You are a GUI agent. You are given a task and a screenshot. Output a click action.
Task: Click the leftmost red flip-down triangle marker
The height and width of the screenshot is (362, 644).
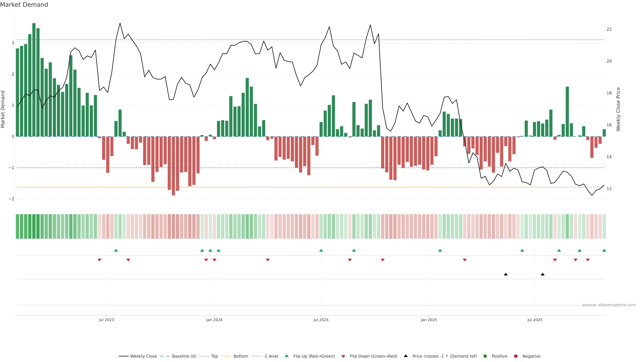99,260
